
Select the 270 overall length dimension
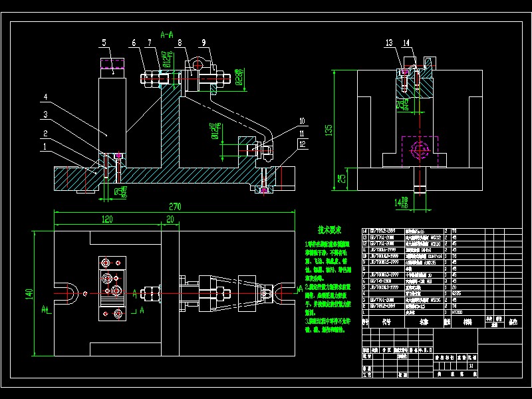[175, 206]
